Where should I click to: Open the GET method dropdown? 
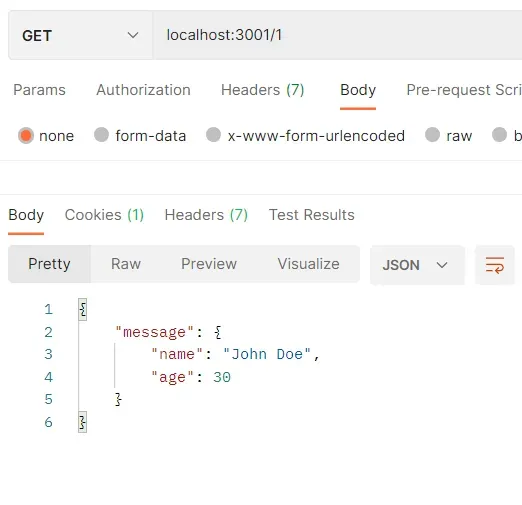point(80,35)
